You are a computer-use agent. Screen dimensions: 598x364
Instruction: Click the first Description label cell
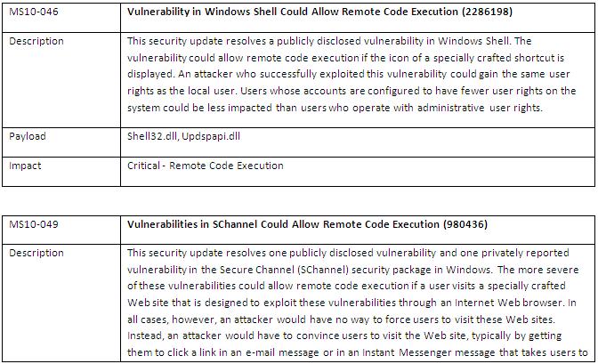pyautogui.click(x=61, y=80)
